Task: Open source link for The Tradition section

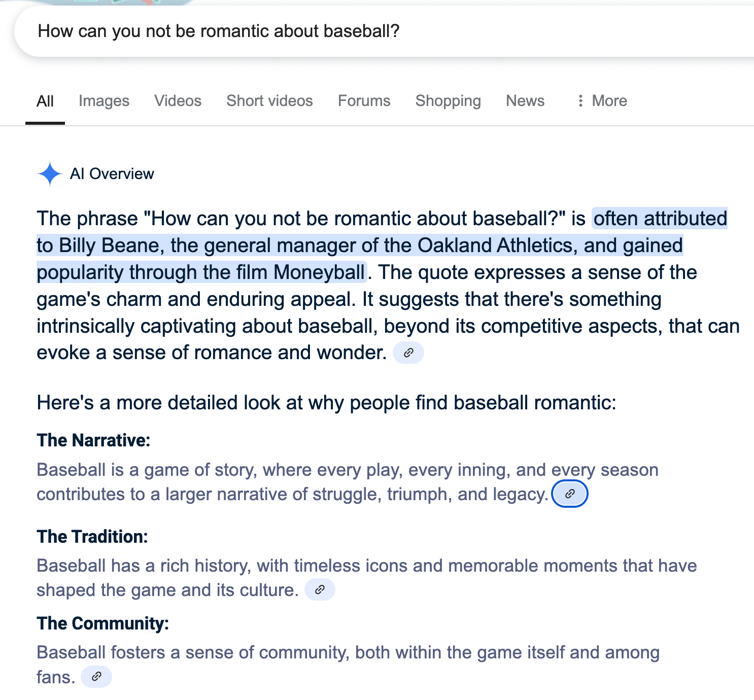Action: [320, 590]
